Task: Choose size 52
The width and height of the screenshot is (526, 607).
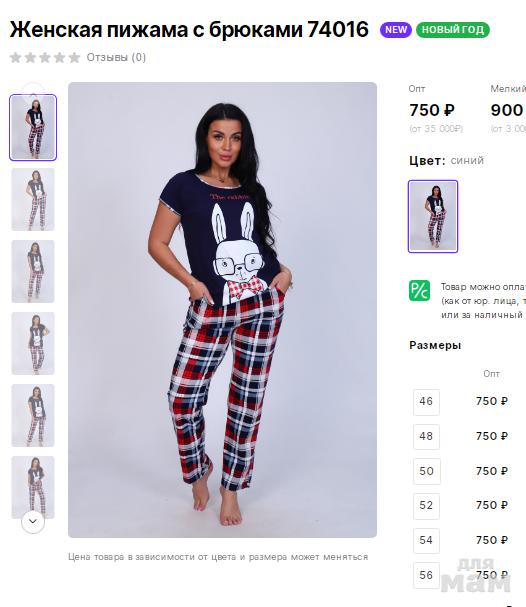Action: point(426,506)
